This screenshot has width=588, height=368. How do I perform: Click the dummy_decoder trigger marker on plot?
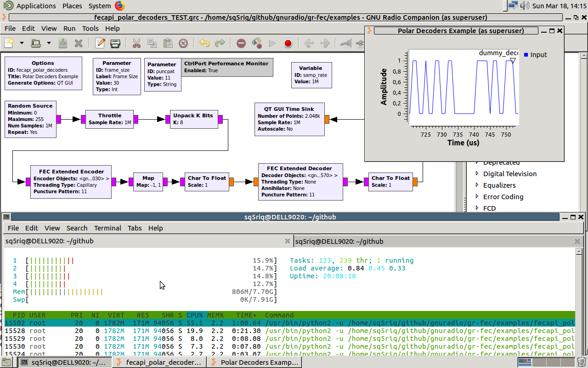click(513, 61)
